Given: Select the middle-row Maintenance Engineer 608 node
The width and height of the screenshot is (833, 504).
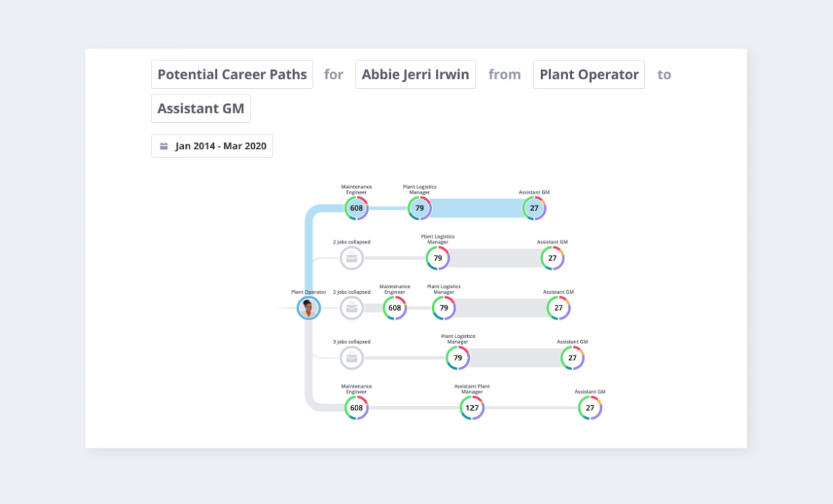Looking at the screenshot, I should pyautogui.click(x=394, y=308).
